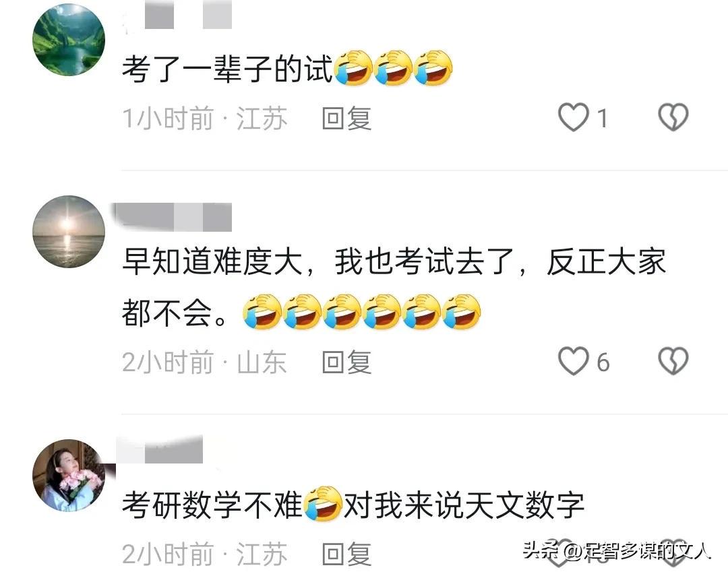The height and width of the screenshot is (576, 728).
Task: Open the mountain lake avatar profile
Action: [x=69, y=40]
